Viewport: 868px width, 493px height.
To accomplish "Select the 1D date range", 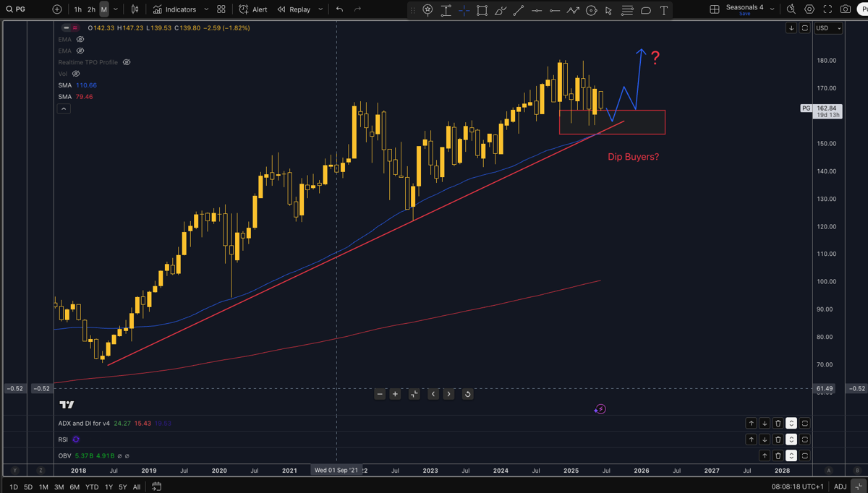I will tap(13, 487).
